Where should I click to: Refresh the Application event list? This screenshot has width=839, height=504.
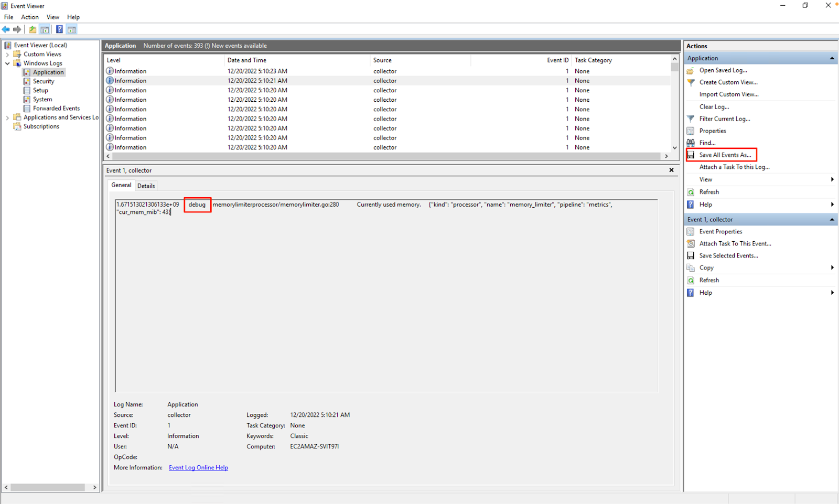point(708,191)
